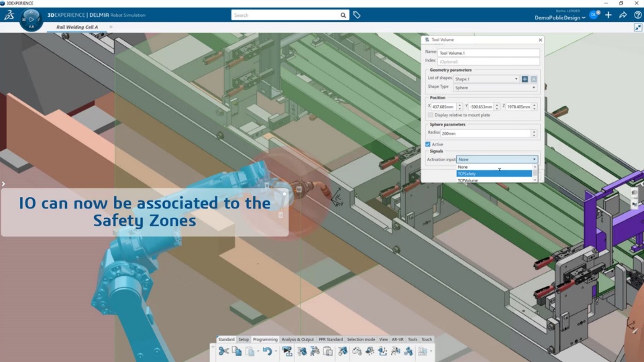
Task: Click the fullscreen toggle icon under the top bar
Action: click(x=638, y=27)
